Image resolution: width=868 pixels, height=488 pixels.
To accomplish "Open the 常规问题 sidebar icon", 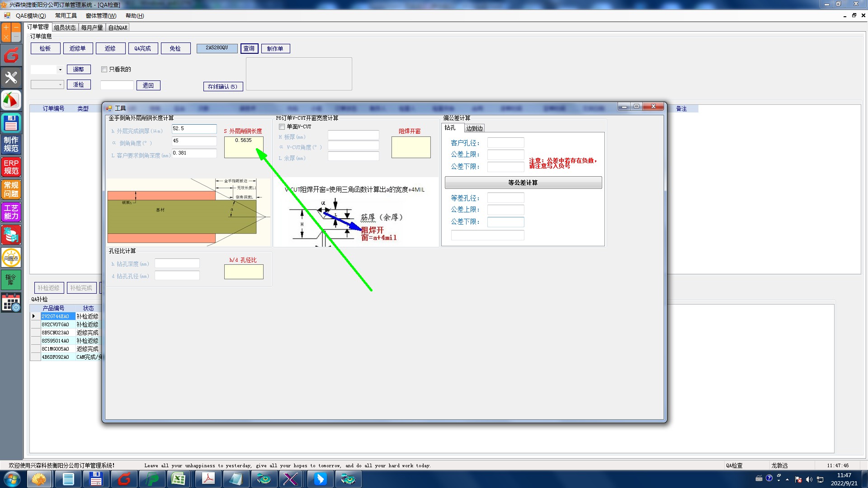I will coord(11,190).
